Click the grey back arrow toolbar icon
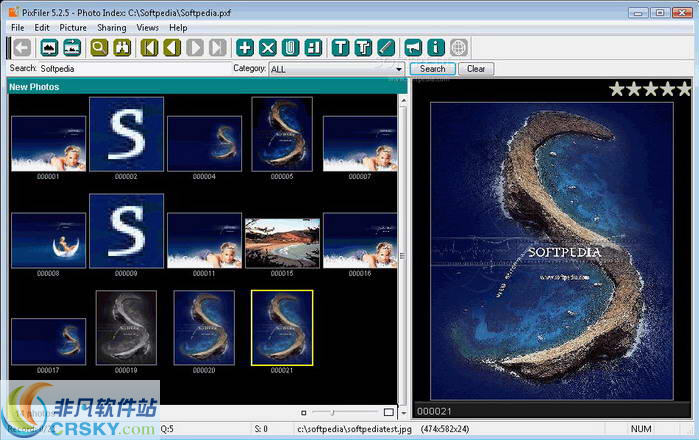The width and height of the screenshot is (699, 440). click(x=22, y=48)
